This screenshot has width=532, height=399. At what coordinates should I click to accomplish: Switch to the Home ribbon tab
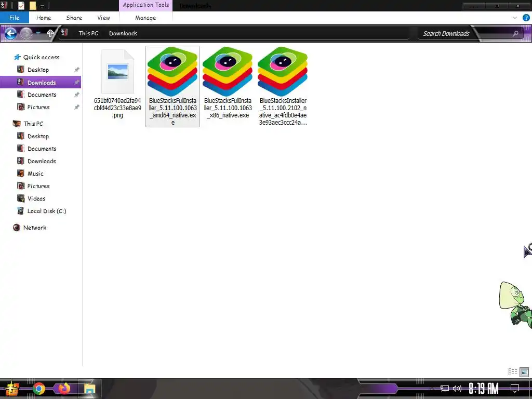pos(44,18)
